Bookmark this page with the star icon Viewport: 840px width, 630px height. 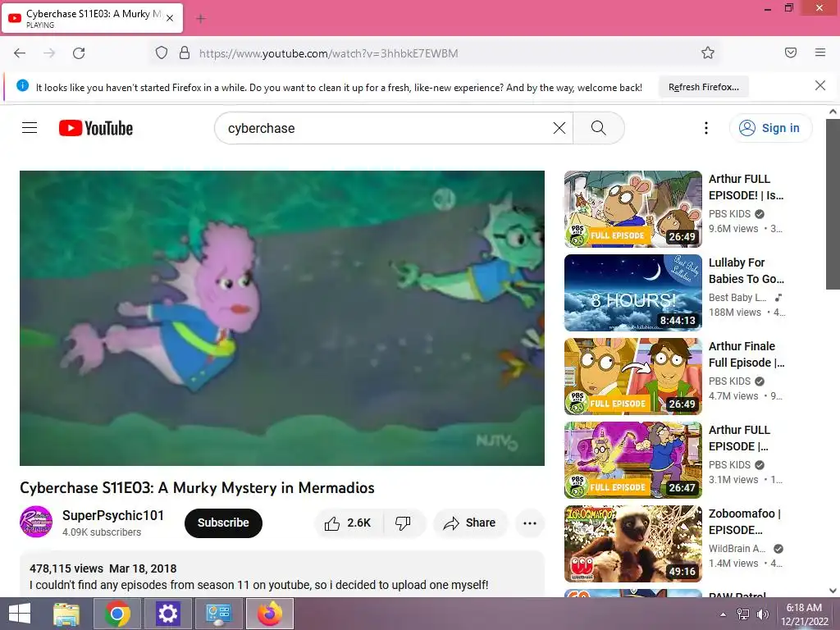(708, 52)
